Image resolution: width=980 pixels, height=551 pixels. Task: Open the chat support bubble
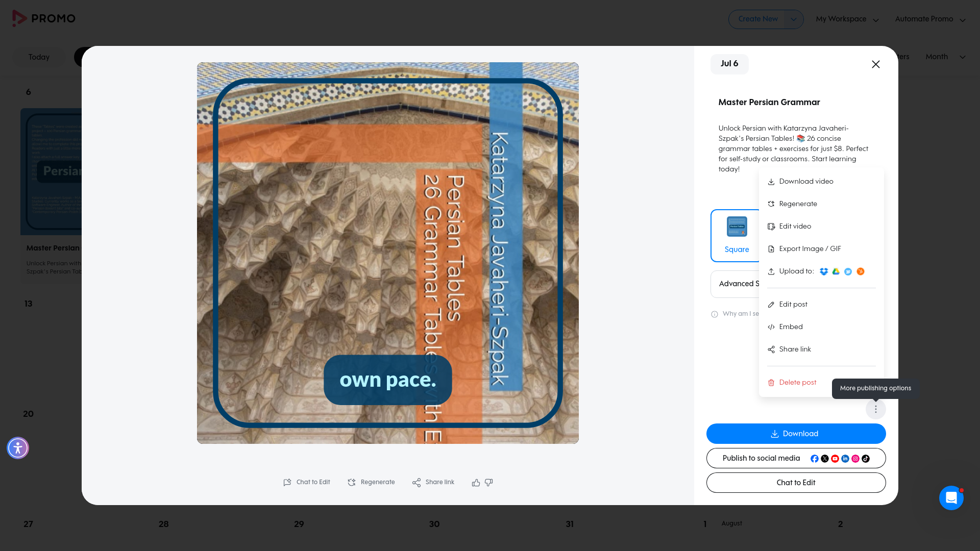click(951, 498)
